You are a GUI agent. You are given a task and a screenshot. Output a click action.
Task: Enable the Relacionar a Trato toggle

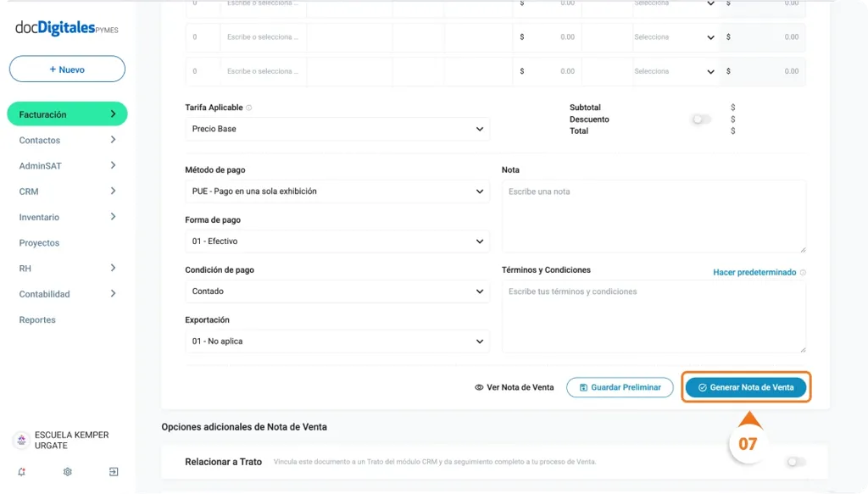(x=794, y=461)
